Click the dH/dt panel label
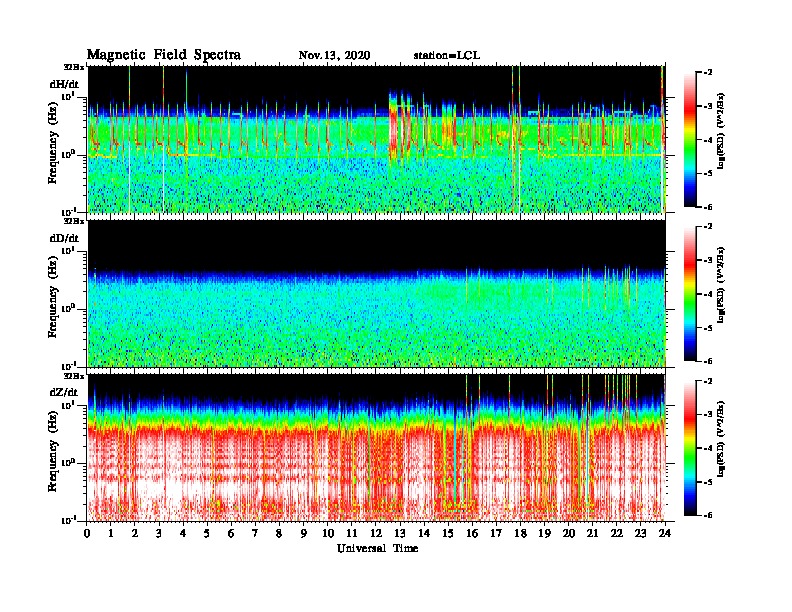Image resolution: width=792 pixels, height=612 pixels. tap(64, 84)
